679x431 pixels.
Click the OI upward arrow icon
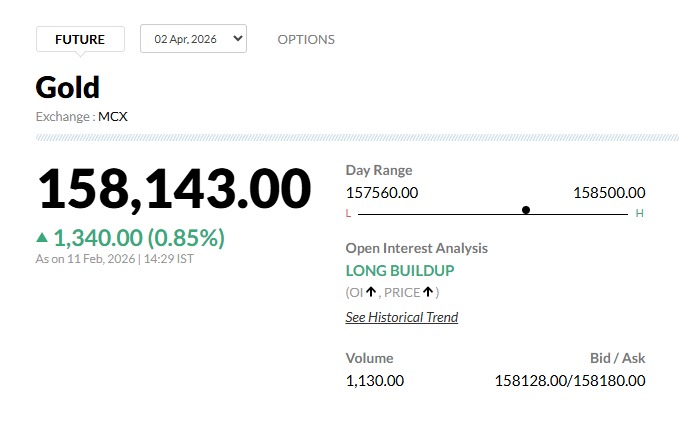click(371, 292)
